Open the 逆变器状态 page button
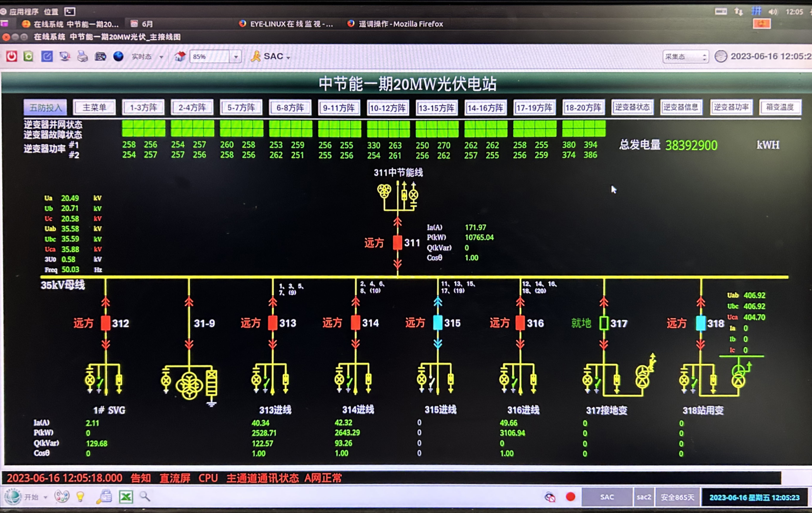The width and height of the screenshot is (812, 513). point(632,107)
